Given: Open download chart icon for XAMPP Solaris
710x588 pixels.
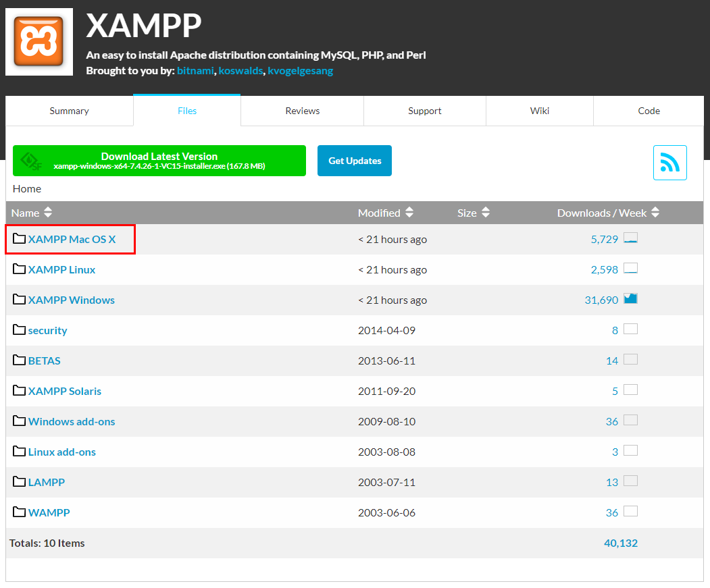Looking at the screenshot, I should (x=630, y=390).
